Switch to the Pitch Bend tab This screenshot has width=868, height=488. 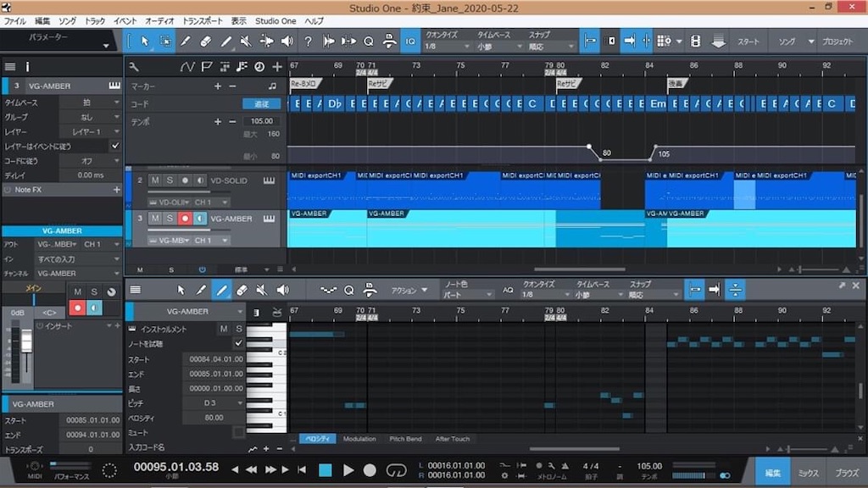coord(405,439)
